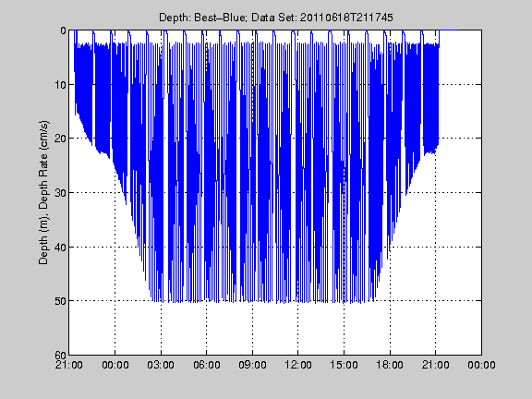Screen dimensions: 532x399
Task: Click the y-axis label Depth (m), Depth Rate
Action: pos(43,192)
